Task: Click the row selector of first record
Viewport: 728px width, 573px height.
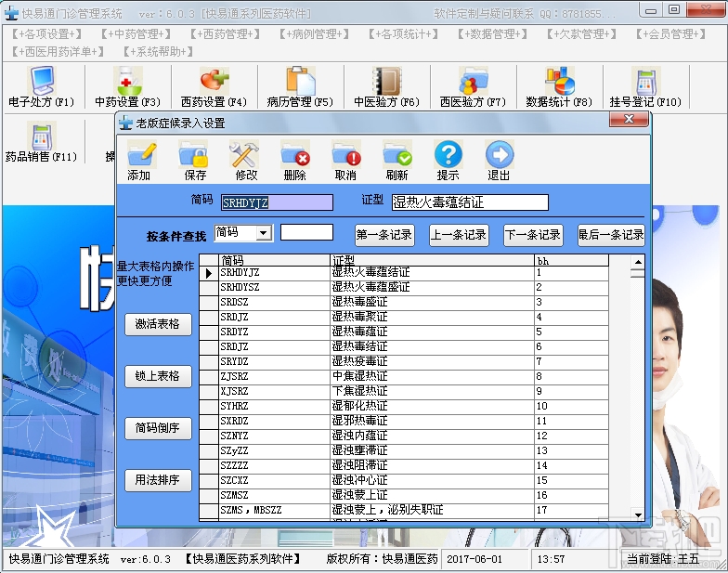Action: (209, 273)
